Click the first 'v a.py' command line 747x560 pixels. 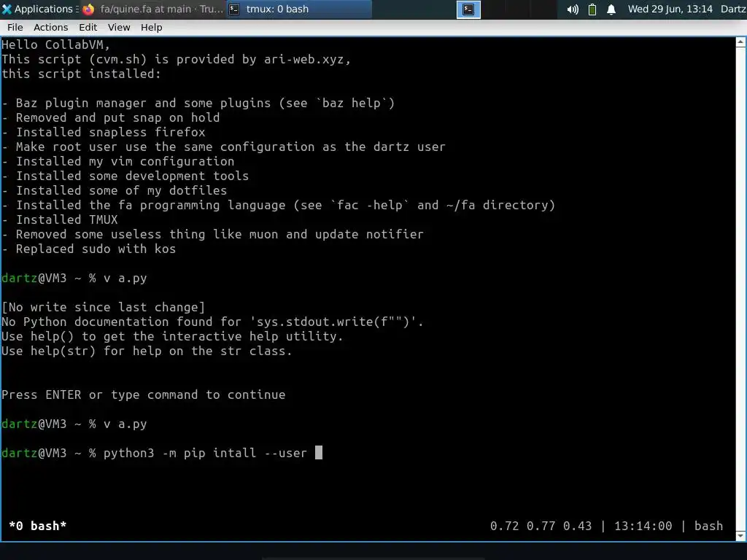pyautogui.click(x=74, y=278)
